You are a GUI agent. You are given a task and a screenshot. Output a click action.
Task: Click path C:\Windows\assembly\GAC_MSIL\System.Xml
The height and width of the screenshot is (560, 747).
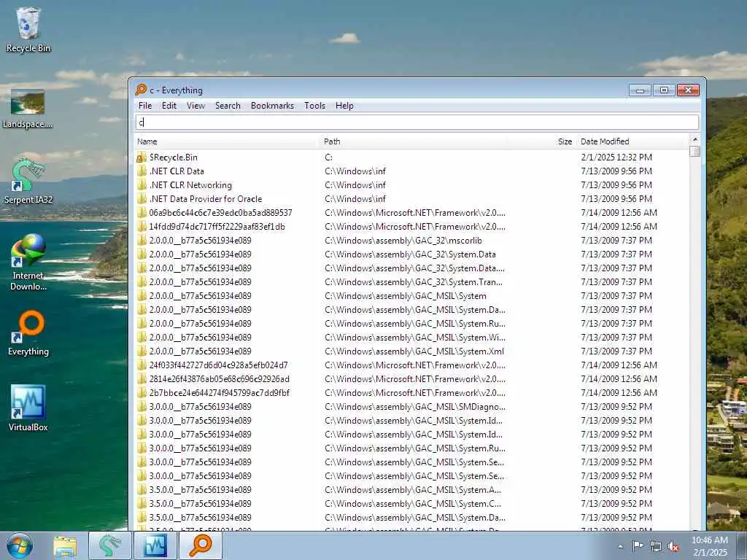414,351
